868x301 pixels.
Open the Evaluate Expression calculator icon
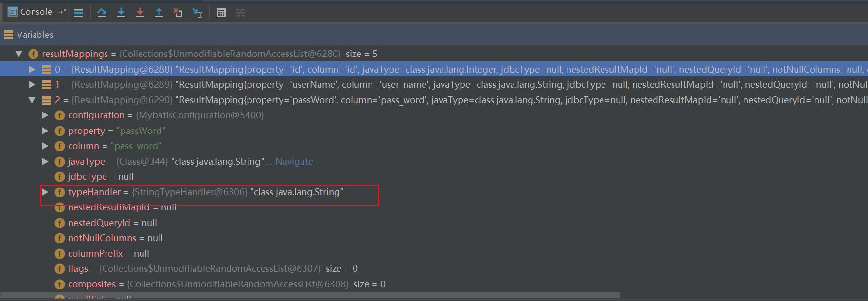pyautogui.click(x=221, y=13)
